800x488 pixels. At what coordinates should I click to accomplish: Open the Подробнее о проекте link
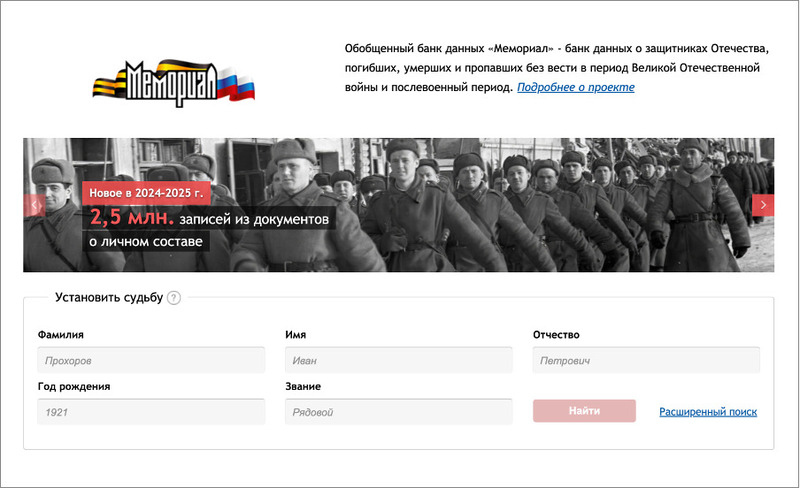(576, 87)
